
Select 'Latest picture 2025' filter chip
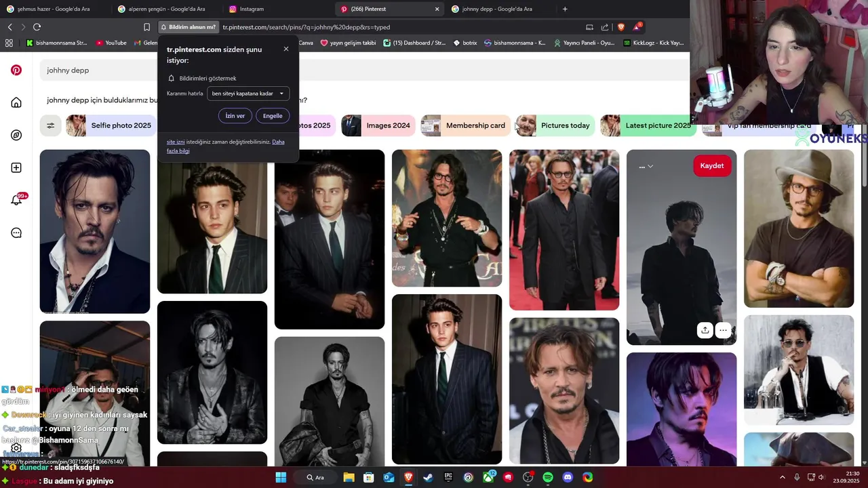pos(648,125)
